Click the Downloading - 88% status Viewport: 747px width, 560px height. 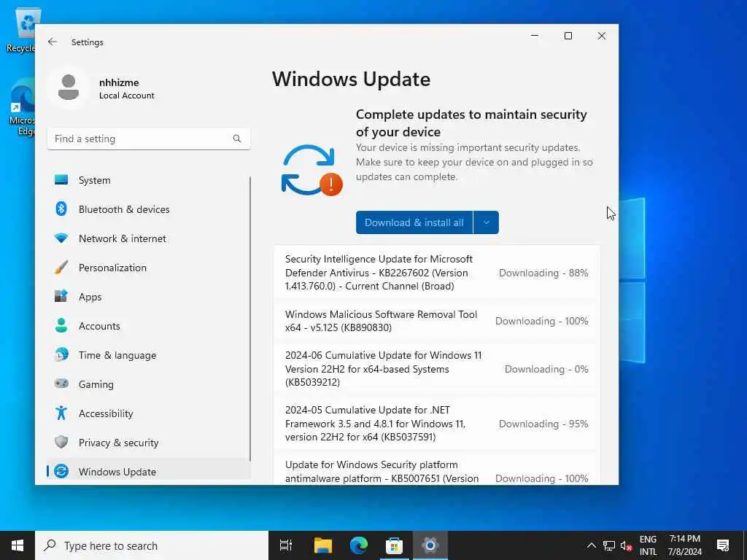click(543, 273)
